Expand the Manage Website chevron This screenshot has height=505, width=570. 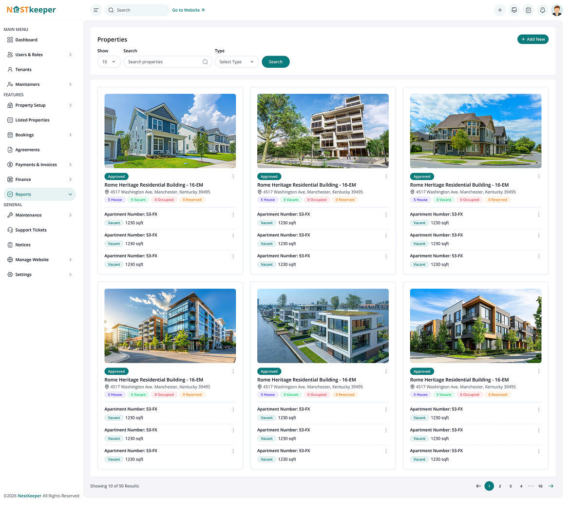click(70, 260)
